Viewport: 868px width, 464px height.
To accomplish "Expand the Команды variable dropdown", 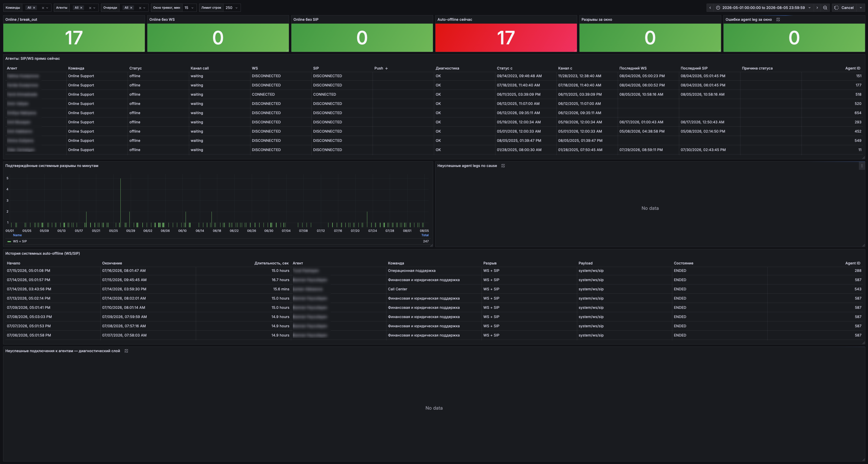I will click(x=47, y=8).
